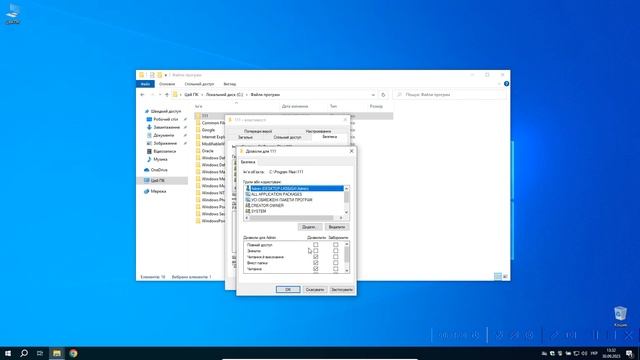This screenshot has width=640, height=360.
Task: Click the Застосувати button
Action: (x=342, y=289)
